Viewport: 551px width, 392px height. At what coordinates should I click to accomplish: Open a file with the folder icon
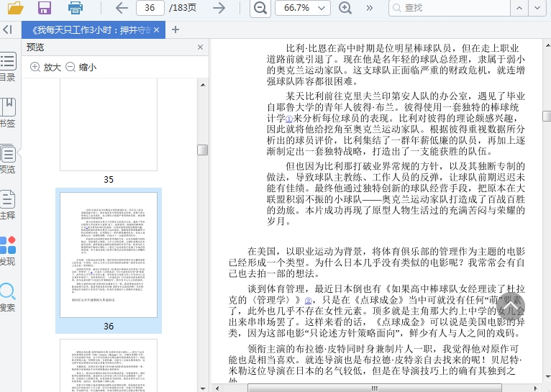pos(16,8)
